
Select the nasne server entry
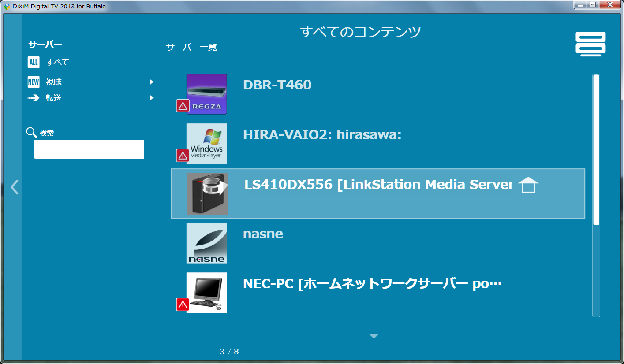pos(263,234)
